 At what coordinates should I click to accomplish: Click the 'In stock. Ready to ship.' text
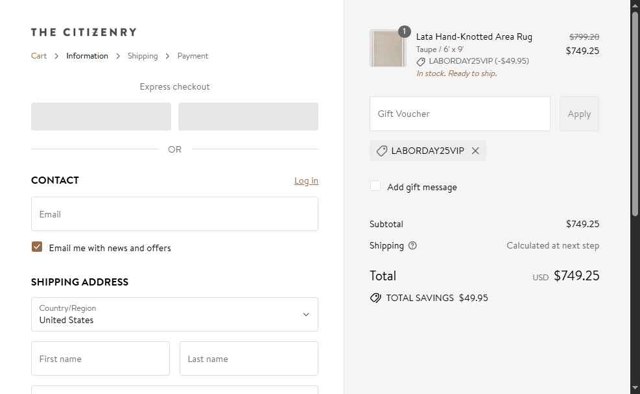tap(456, 73)
